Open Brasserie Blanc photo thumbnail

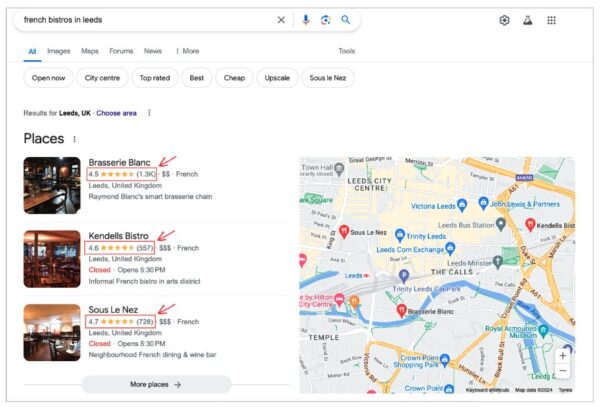pyautogui.click(x=52, y=186)
